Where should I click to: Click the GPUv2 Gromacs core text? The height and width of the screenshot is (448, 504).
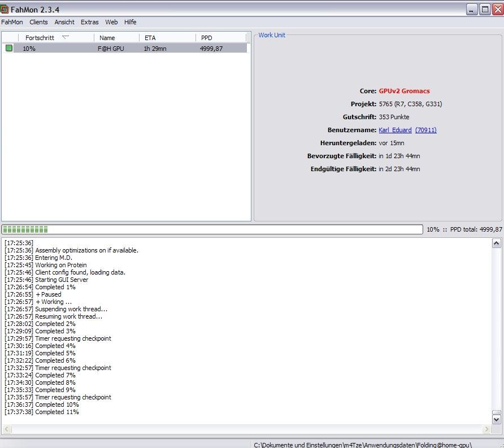point(404,91)
